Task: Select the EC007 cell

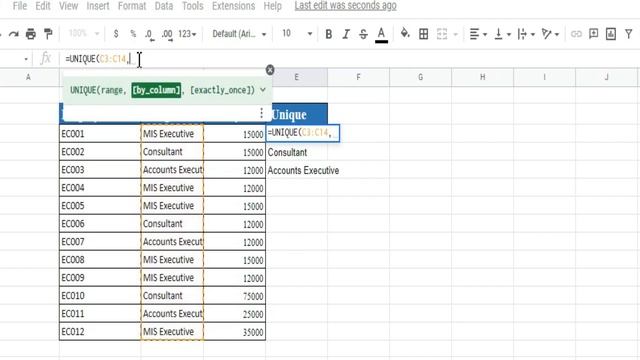Action: point(100,242)
